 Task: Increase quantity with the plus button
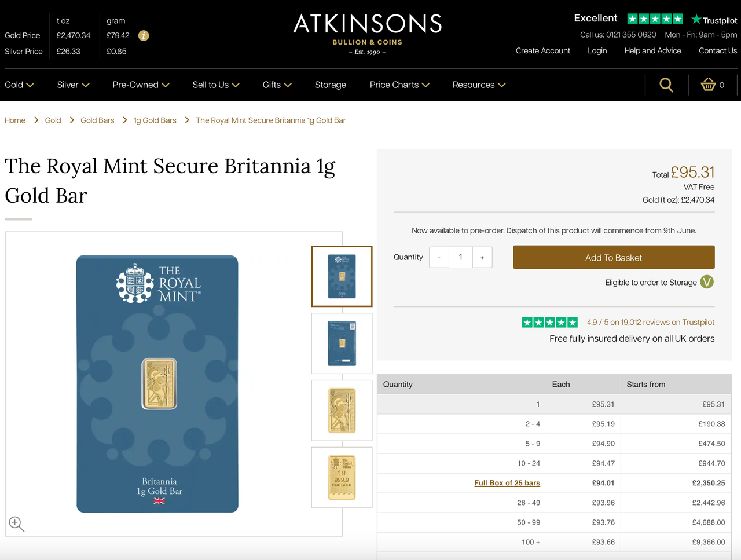click(482, 257)
